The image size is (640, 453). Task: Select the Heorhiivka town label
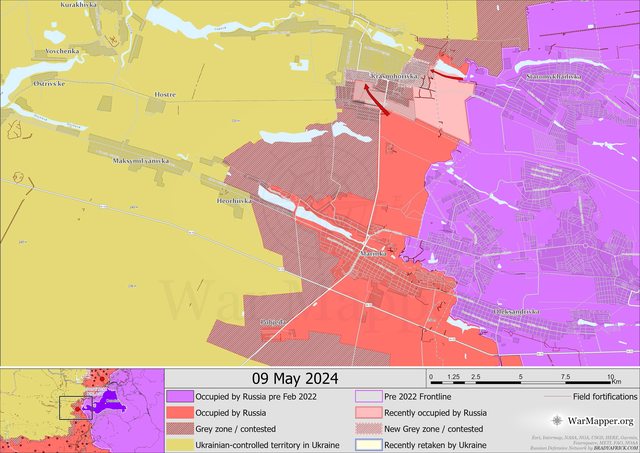pos(235,200)
